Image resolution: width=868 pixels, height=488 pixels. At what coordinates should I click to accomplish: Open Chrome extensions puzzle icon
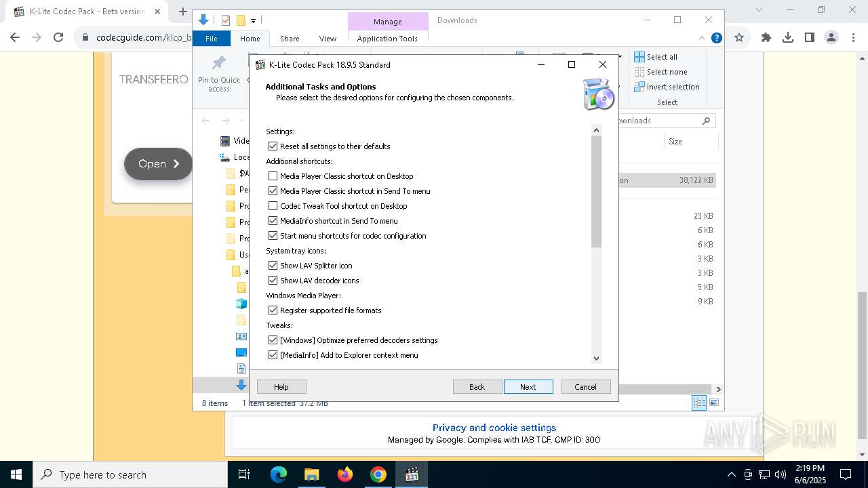point(766,38)
